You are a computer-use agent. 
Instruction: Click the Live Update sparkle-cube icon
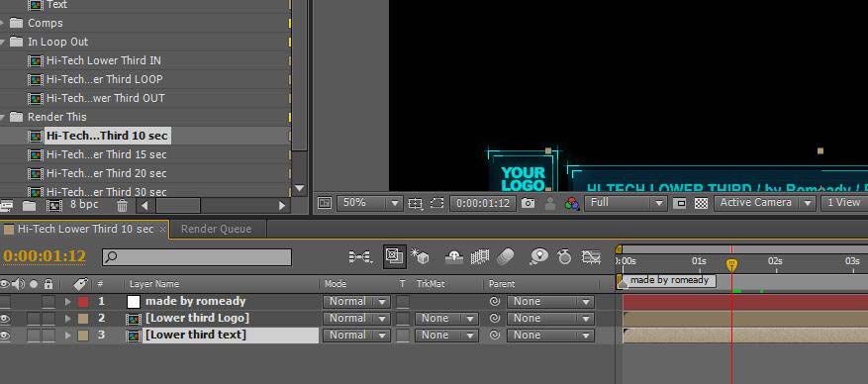[420, 256]
